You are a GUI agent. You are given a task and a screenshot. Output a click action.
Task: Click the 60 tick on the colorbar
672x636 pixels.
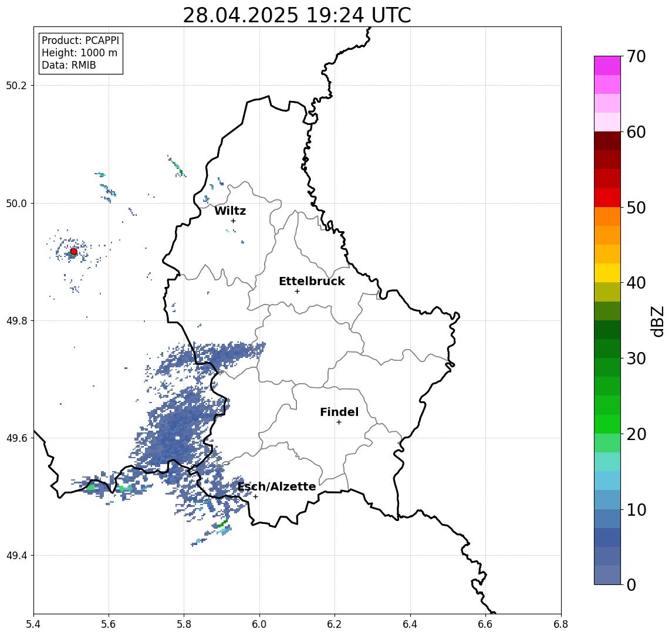coord(636,133)
